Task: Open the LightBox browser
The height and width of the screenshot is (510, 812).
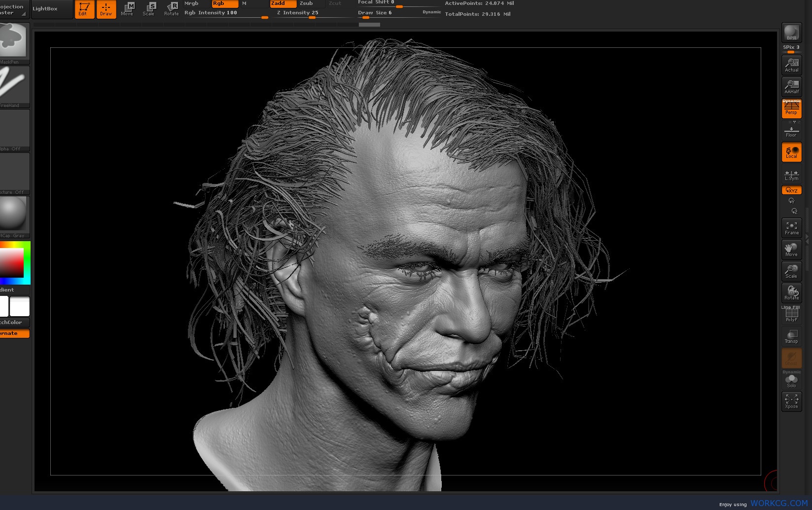Action: (x=51, y=9)
